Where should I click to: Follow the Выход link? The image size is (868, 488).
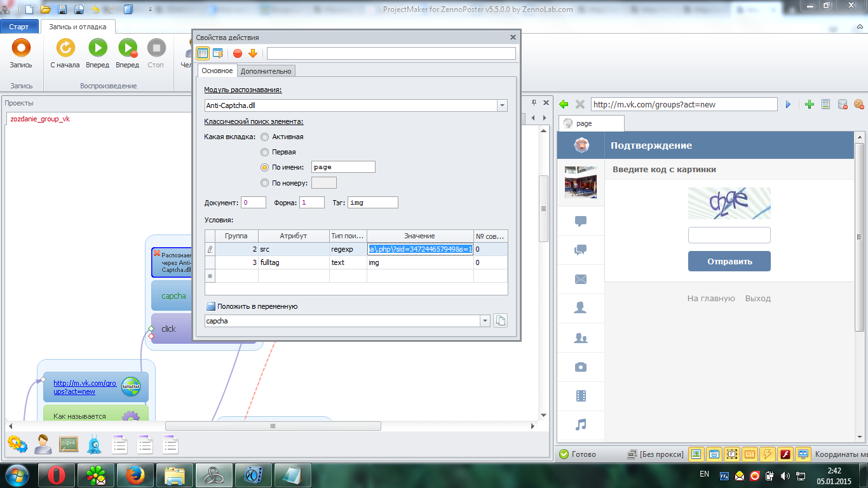click(758, 298)
